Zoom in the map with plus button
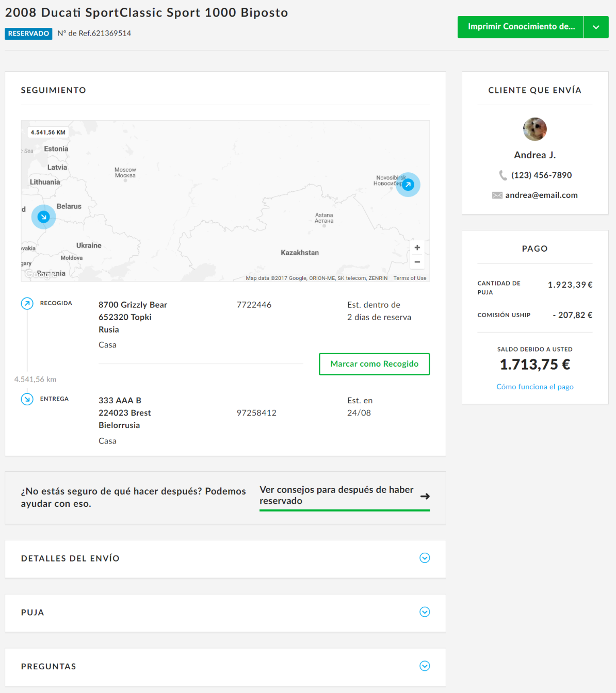Image resolution: width=616 pixels, height=693 pixels. 417,247
